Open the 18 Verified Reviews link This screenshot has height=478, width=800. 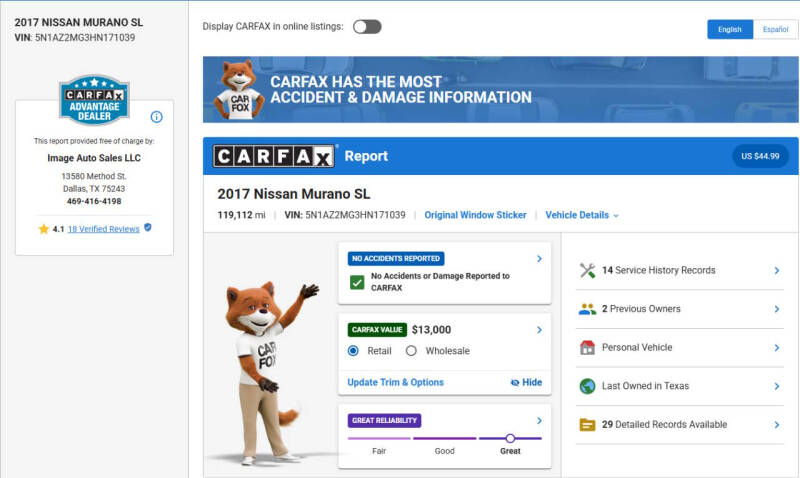[104, 229]
